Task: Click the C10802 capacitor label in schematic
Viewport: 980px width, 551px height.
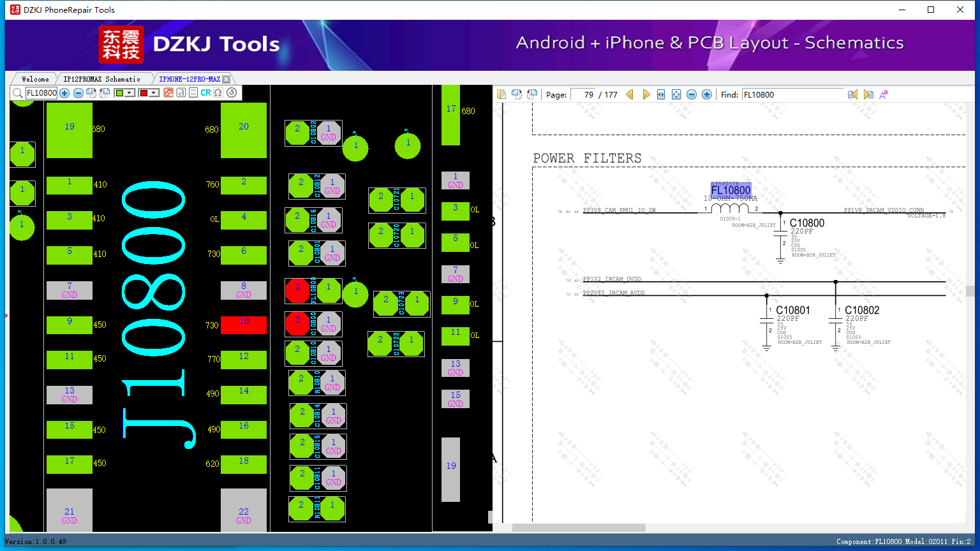Action: coord(862,311)
